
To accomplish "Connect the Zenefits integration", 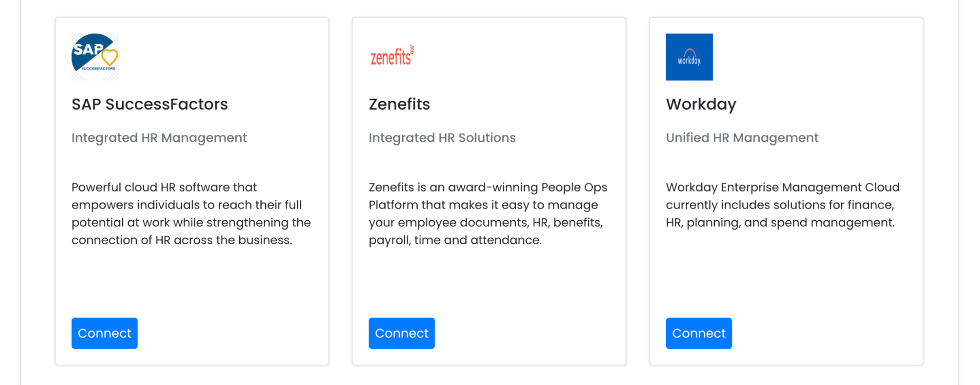I will click(402, 333).
